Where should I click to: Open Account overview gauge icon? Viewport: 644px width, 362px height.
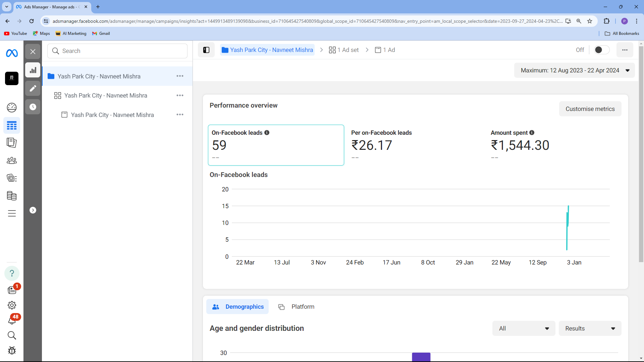click(x=12, y=108)
